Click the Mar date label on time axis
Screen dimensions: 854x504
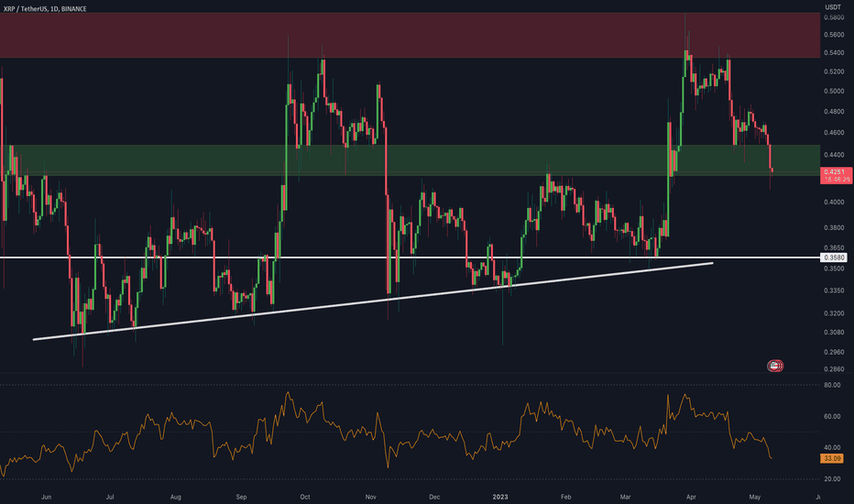[625, 497]
